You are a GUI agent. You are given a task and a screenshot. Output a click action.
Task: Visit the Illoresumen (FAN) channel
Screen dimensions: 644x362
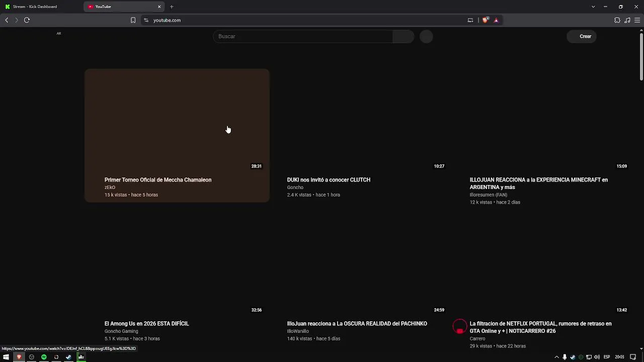(x=489, y=195)
